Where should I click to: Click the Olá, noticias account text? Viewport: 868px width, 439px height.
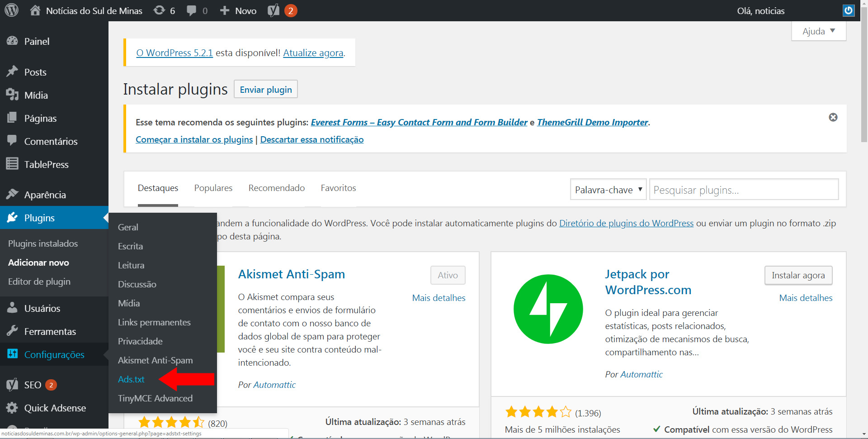click(x=761, y=10)
